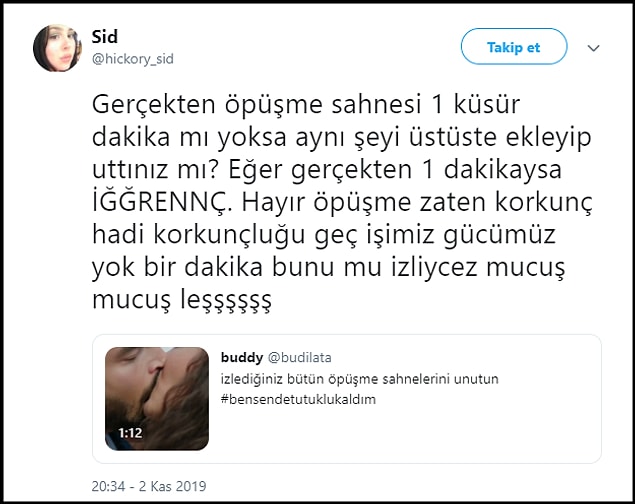
Task: Click the tweet line starting yok bir dakika
Action: (328, 267)
